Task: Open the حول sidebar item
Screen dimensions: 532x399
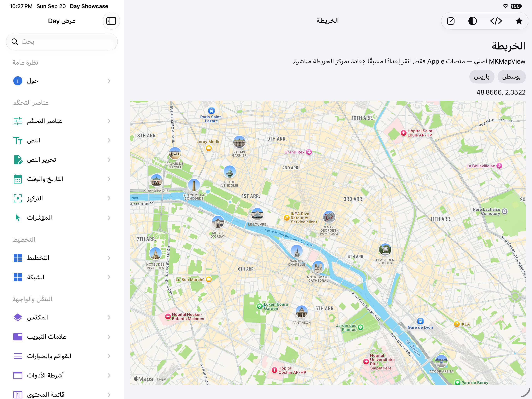Action: (x=62, y=81)
